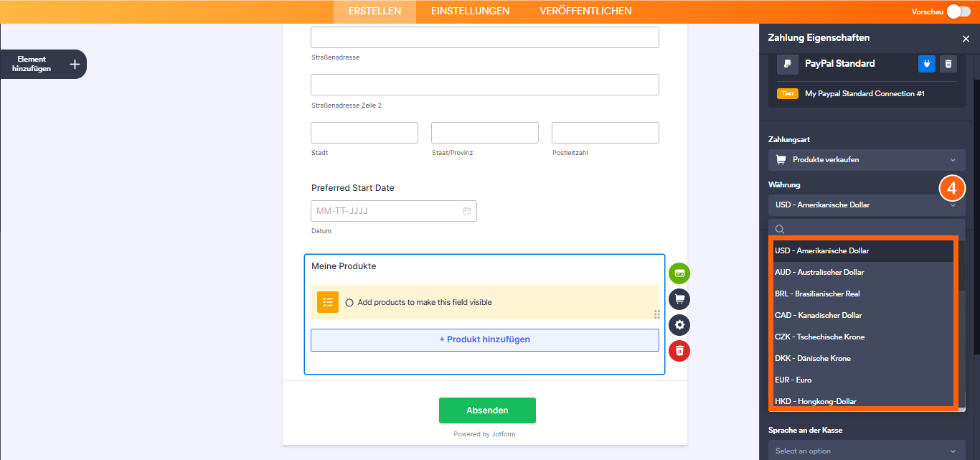Open the Zahlungsart Produkte verkaufen dropdown

pyautogui.click(x=866, y=159)
